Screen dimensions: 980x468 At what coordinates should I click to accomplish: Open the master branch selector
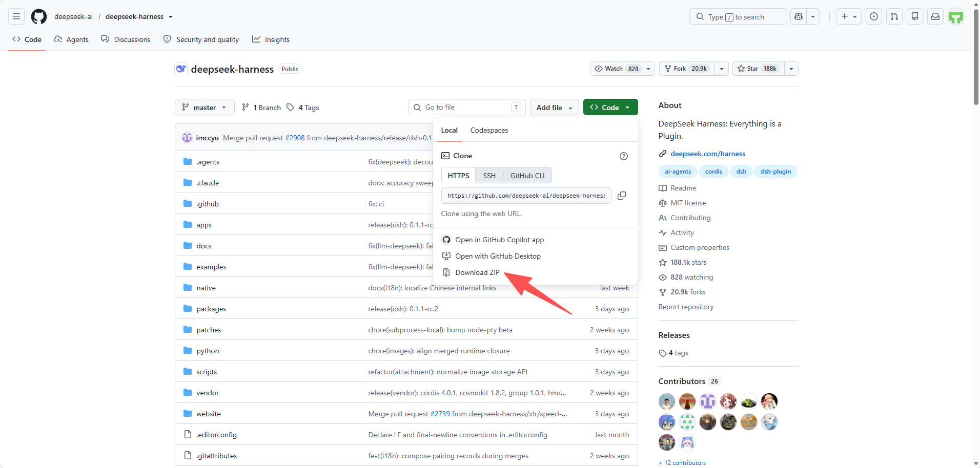coord(205,108)
